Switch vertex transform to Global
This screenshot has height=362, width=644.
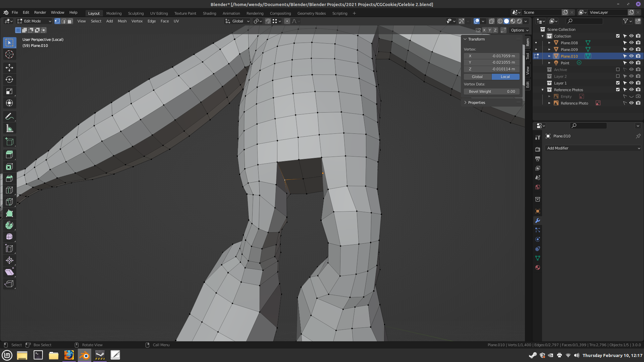pos(477,77)
